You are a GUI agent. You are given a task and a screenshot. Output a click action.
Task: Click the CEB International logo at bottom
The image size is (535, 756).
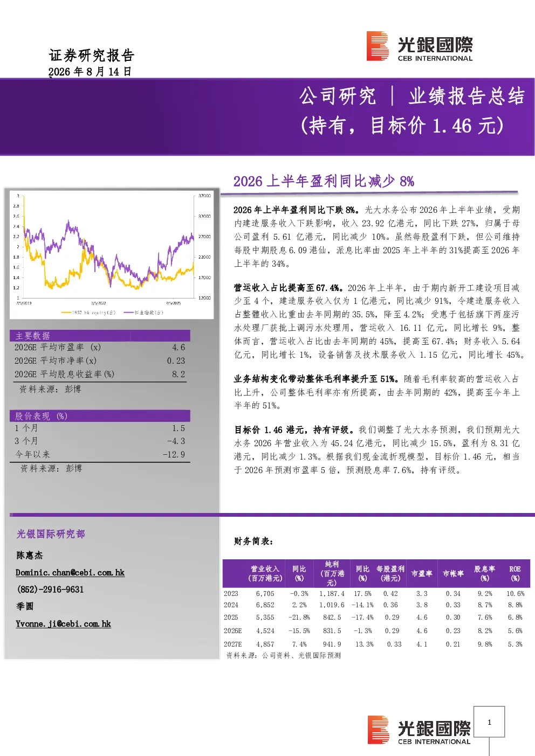click(420, 730)
